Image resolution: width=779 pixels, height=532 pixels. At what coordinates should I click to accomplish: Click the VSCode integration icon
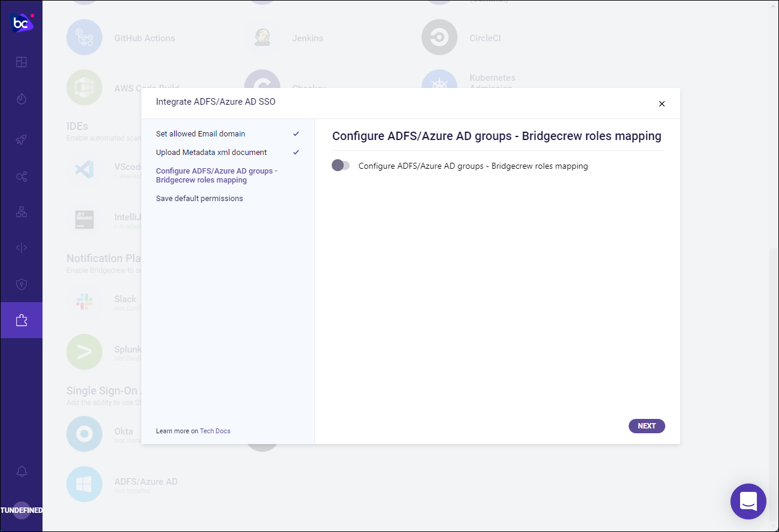click(84, 170)
